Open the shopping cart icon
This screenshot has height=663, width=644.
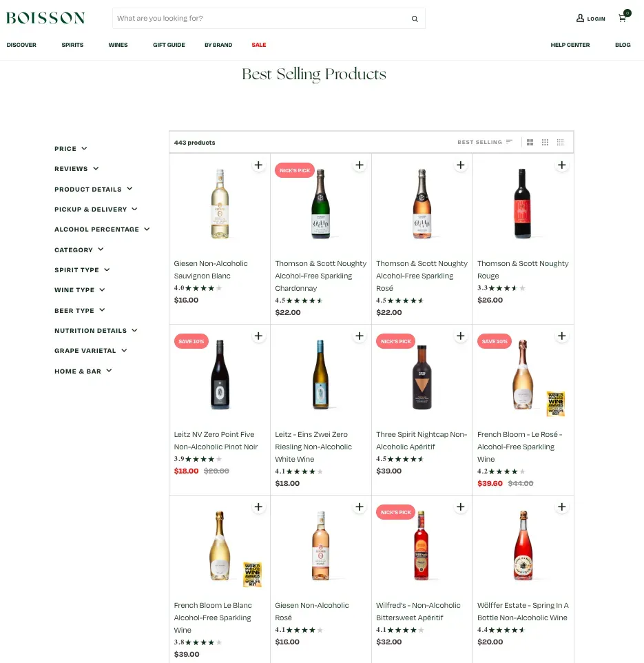[623, 18]
